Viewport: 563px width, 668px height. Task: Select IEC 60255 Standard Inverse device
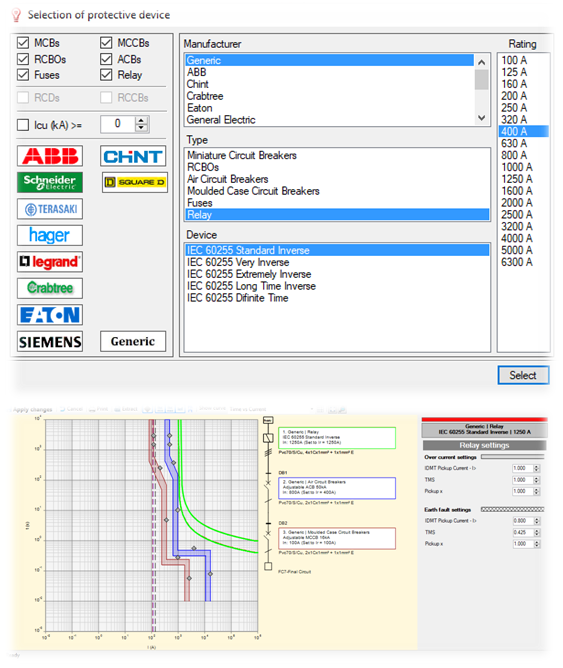point(337,250)
